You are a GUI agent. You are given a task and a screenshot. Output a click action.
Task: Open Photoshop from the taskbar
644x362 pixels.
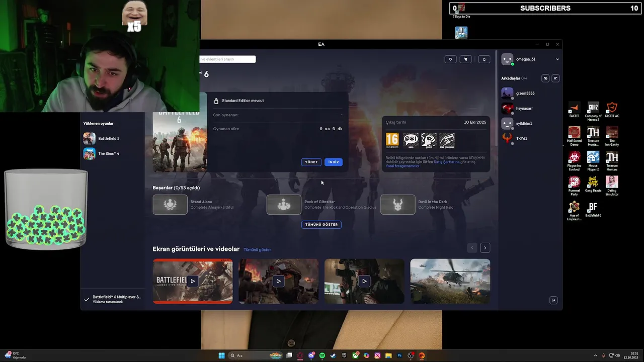(x=399, y=355)
